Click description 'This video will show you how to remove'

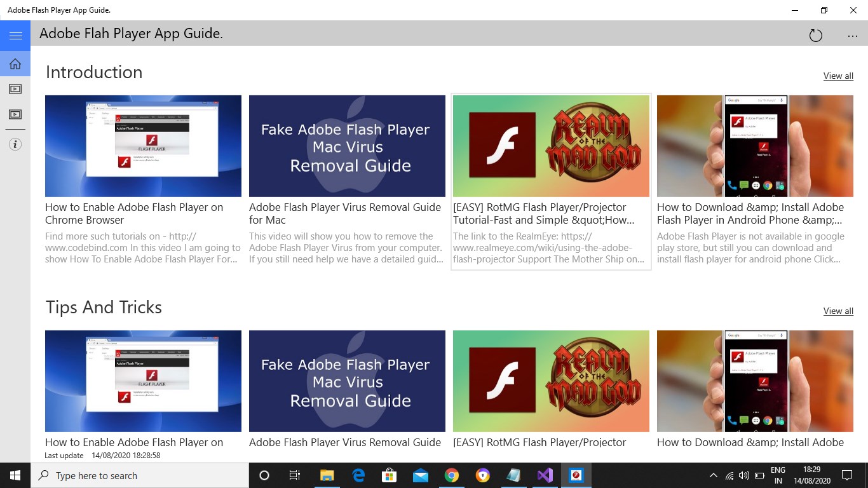(346, 248)
